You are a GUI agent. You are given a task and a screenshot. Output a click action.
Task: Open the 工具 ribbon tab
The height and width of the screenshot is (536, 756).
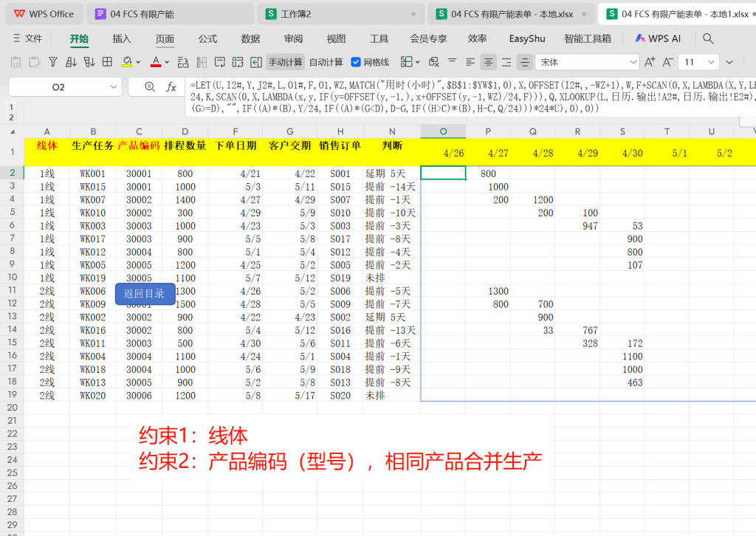click(x=379, y=38)
